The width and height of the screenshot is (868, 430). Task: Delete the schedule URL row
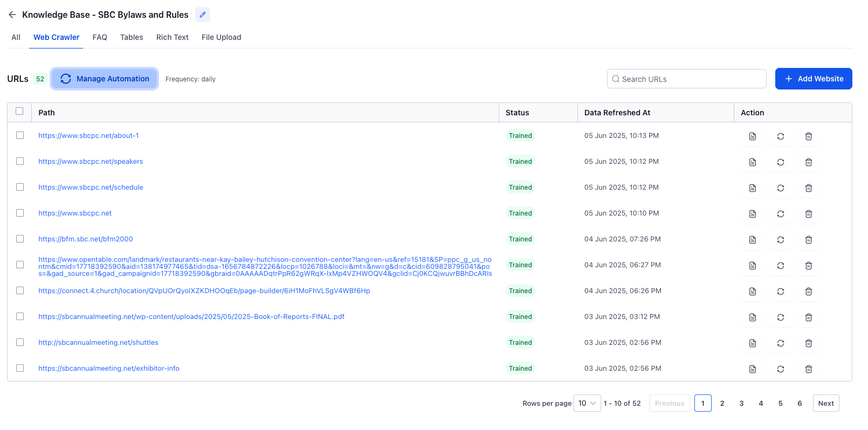[x=809, y=188]
